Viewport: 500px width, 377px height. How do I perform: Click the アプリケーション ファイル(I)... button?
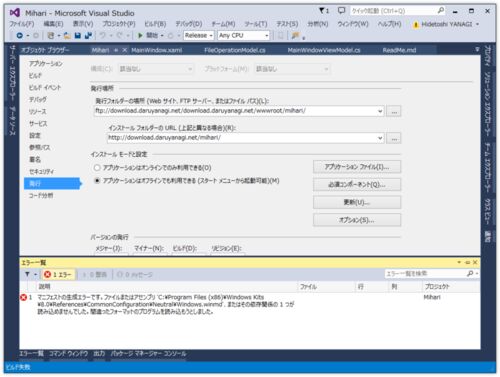coord(357,167)
